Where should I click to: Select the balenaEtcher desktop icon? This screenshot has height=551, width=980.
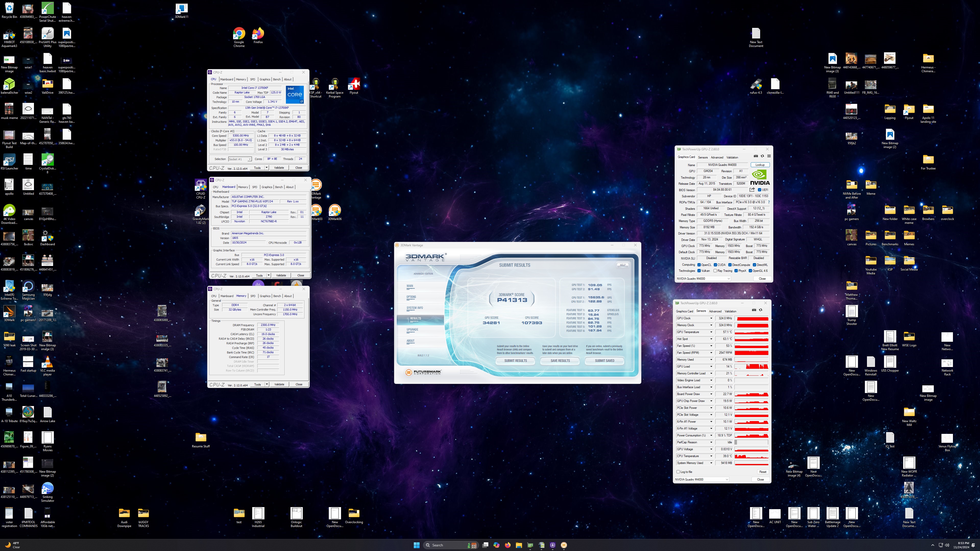coord(9,86)
